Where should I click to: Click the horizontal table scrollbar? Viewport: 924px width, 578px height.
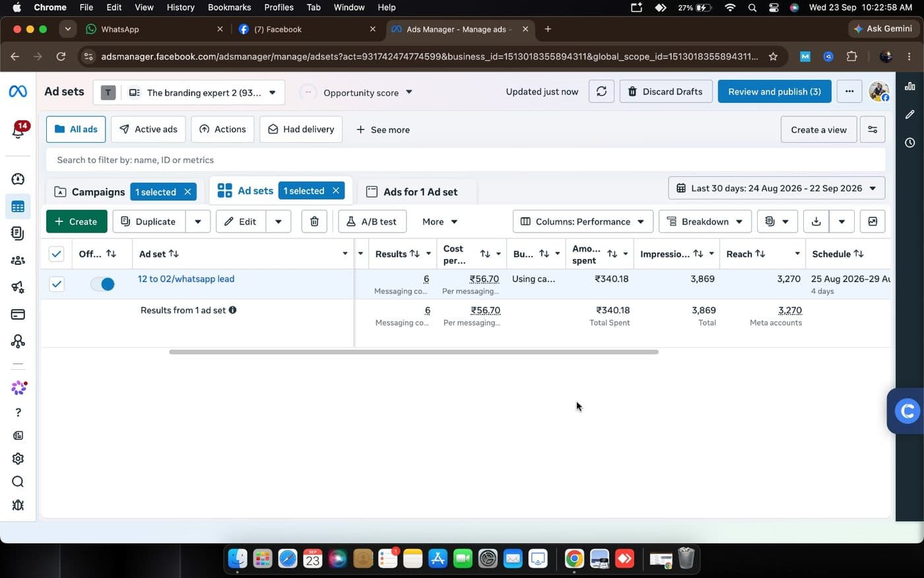(x=414, y=352)
